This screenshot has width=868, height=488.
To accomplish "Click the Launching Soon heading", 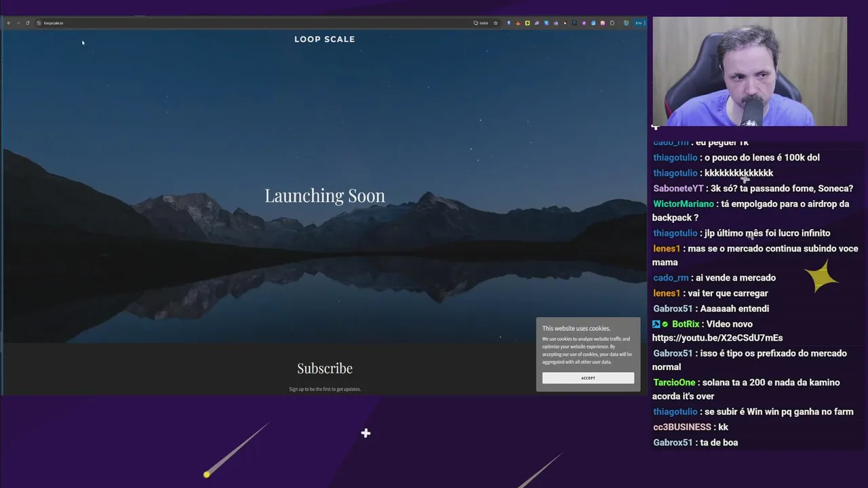I will pyautogui.click(x=325, y=195).
